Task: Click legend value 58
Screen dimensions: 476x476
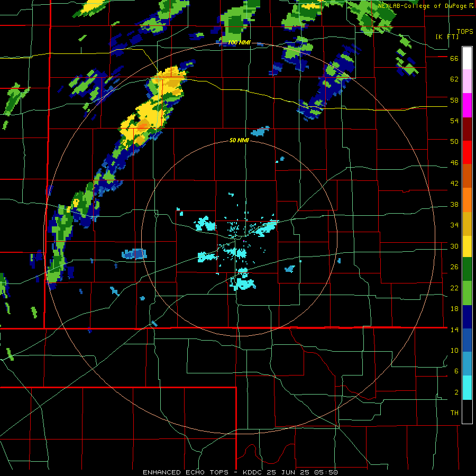Action: (454, 100)
